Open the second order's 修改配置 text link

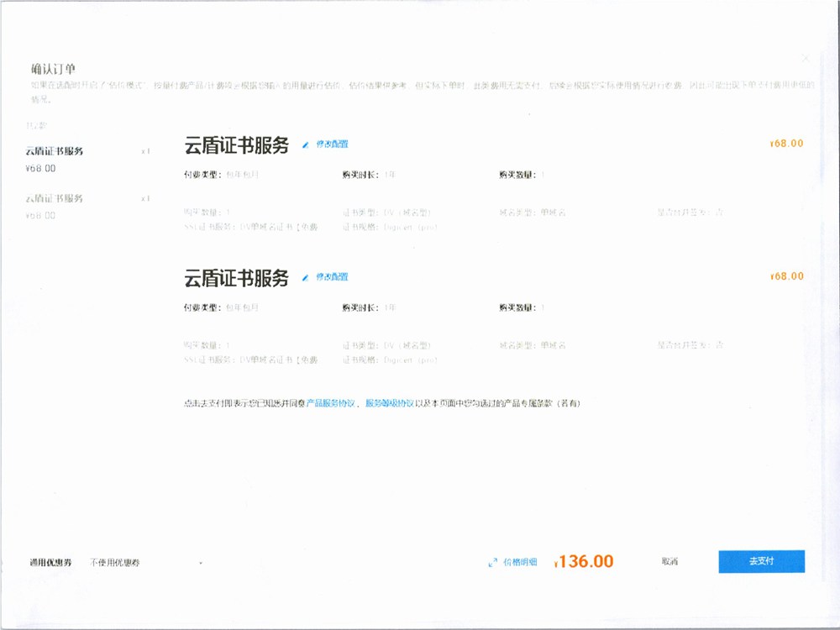click(332, 276)
